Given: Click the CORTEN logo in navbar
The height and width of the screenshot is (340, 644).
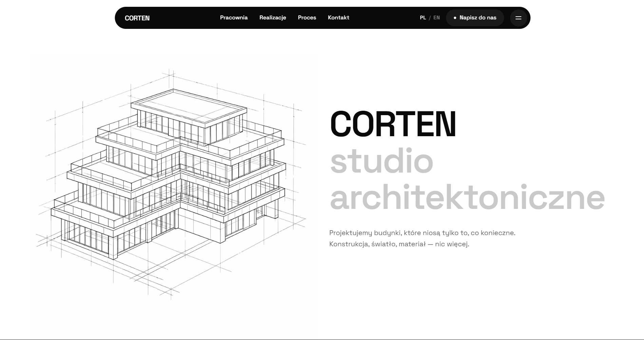Looking at the screenshot, I should [x=137, y=18].
